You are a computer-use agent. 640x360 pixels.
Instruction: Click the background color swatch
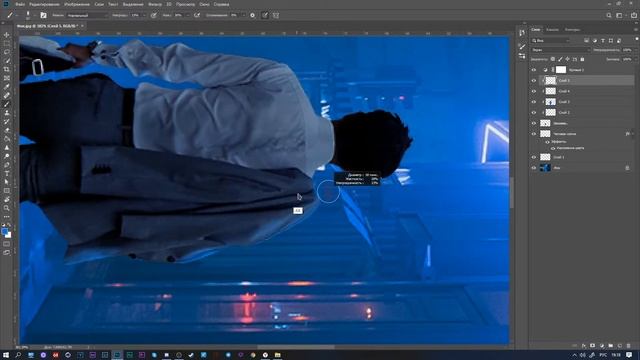[x=9, y=236]
